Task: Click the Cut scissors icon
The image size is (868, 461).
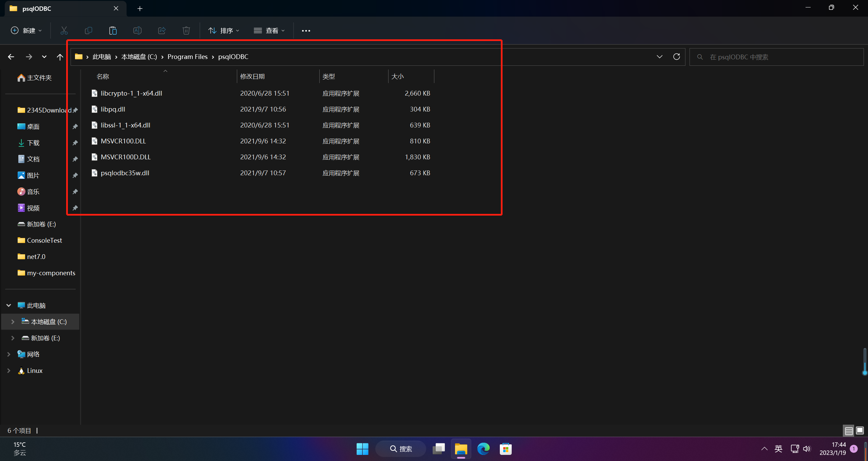Action: point(64,31)
